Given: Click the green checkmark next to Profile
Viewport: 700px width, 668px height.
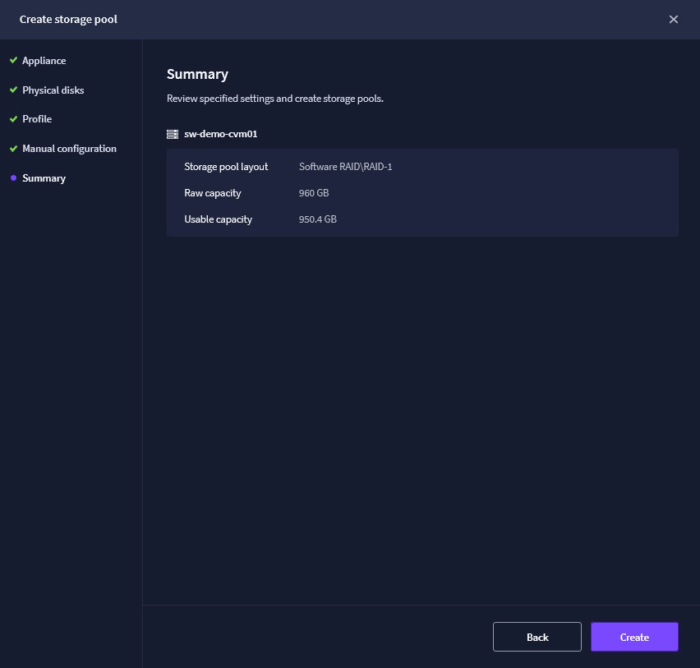Looking at the screenshot, I should tap(13, 119).
